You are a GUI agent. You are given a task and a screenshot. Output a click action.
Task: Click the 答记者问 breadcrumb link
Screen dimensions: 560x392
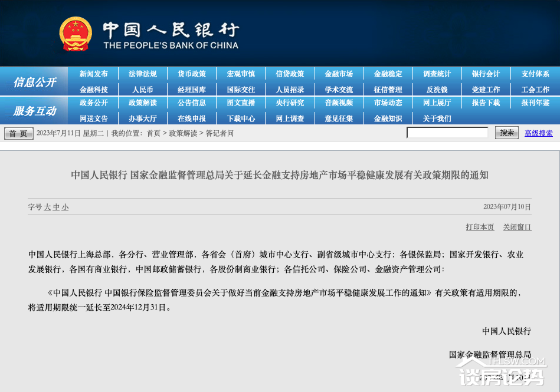220,133
